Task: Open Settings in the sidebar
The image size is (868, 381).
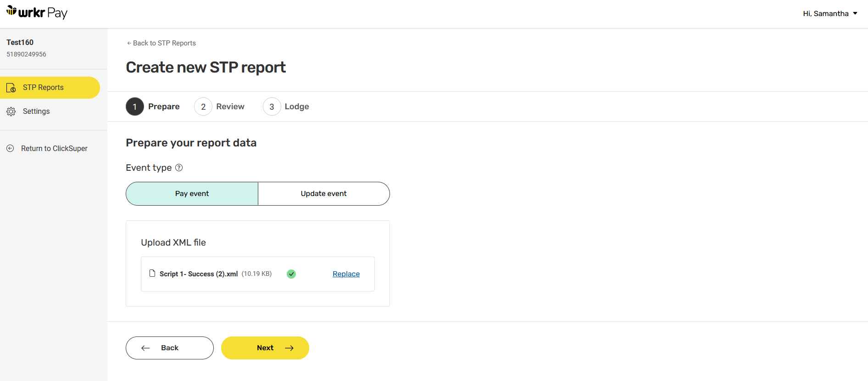Action: [36, 112]
